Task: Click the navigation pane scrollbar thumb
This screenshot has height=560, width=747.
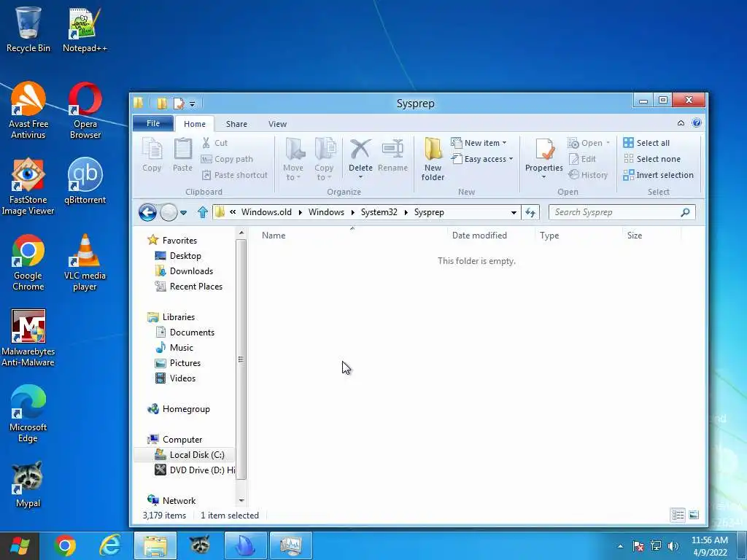Action: tap(241, 359)
